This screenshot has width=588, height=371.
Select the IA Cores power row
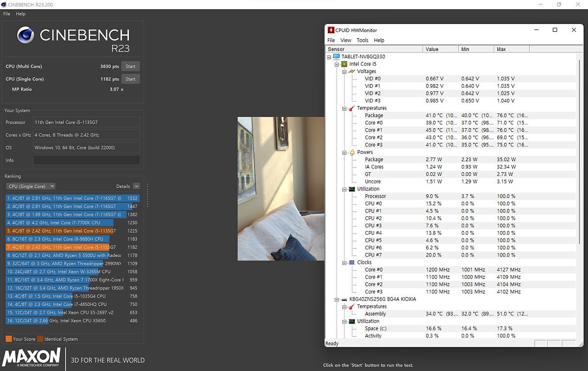[x=451, y=167]
